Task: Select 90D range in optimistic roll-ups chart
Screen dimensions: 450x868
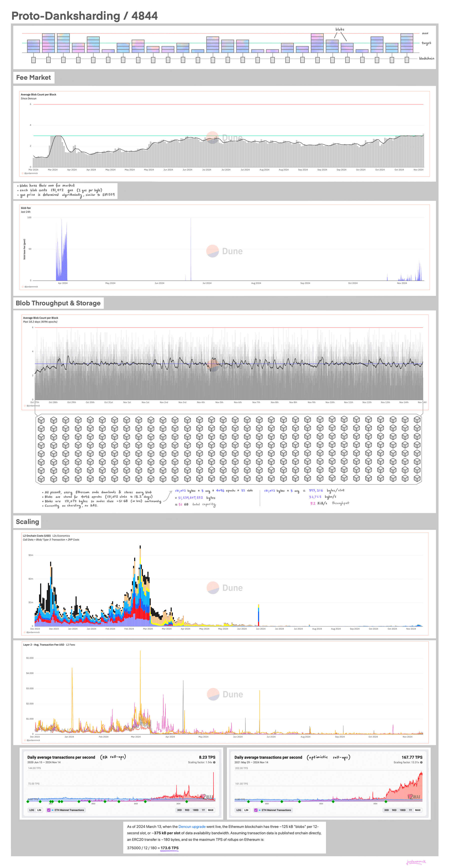Action: tap(394, 810)
